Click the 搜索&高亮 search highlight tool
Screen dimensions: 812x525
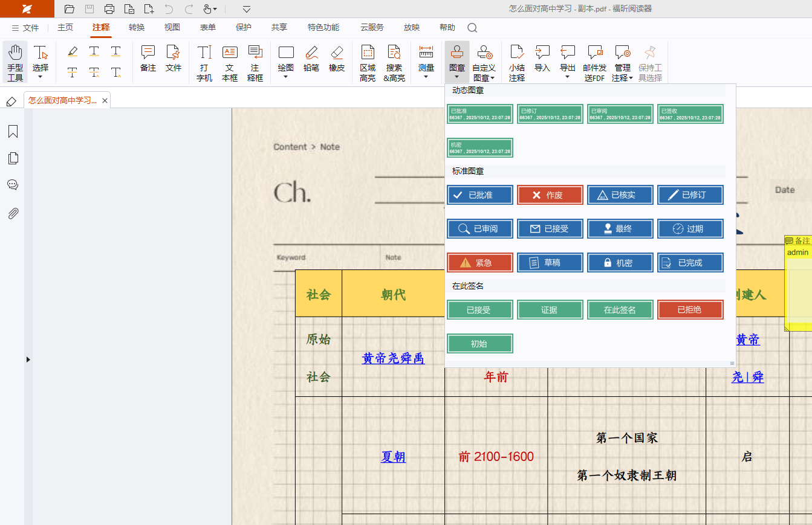pyautogui.click(x=394, y=62)
